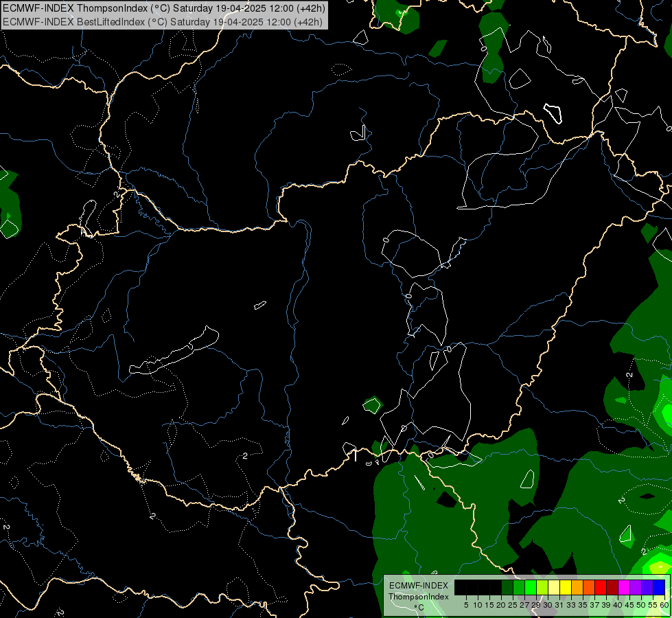Select the dark red 39–40 legend swatch
This screenshot has width=672, height=618.
pos(612,587)
